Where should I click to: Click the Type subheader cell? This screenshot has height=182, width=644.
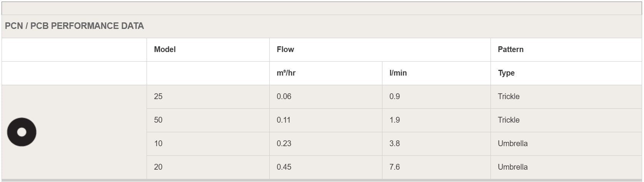point(506,73)
